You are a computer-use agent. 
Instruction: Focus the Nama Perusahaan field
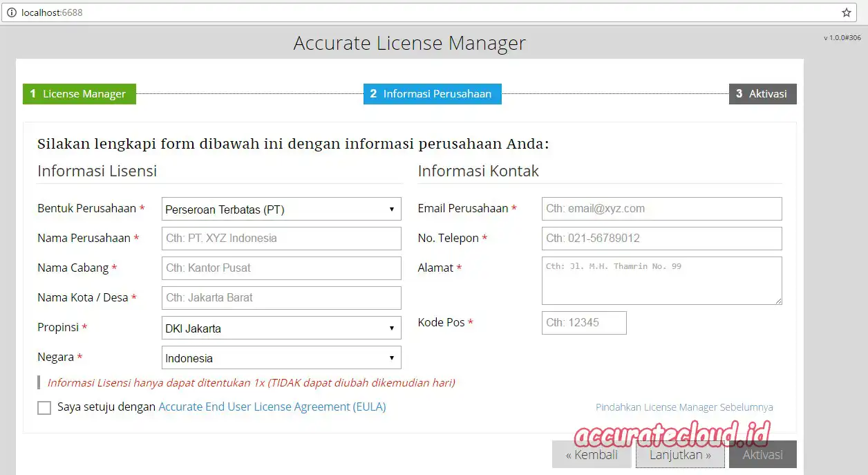281,239
